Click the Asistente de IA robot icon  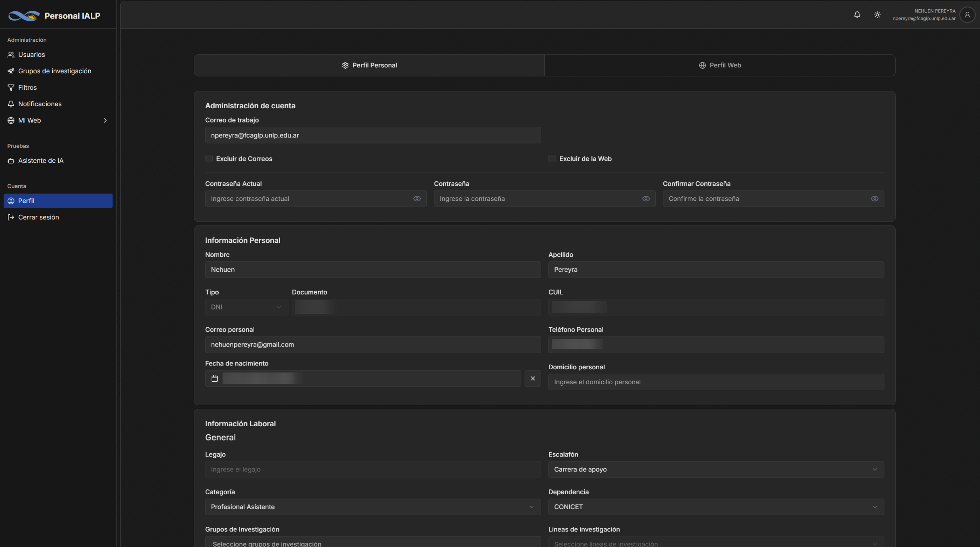(11, 161)
